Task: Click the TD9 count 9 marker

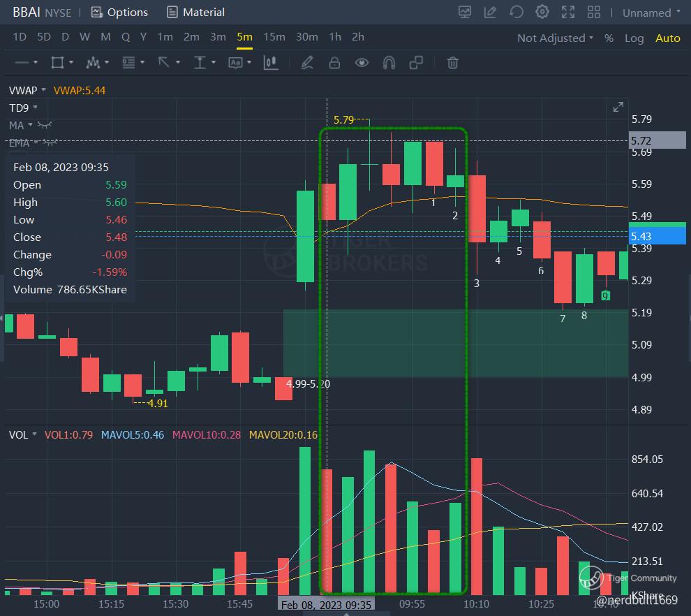Action: (x=606, y=295)
